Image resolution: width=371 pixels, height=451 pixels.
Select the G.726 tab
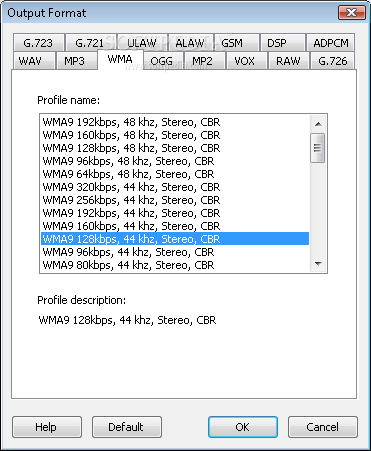click(332, 61)
